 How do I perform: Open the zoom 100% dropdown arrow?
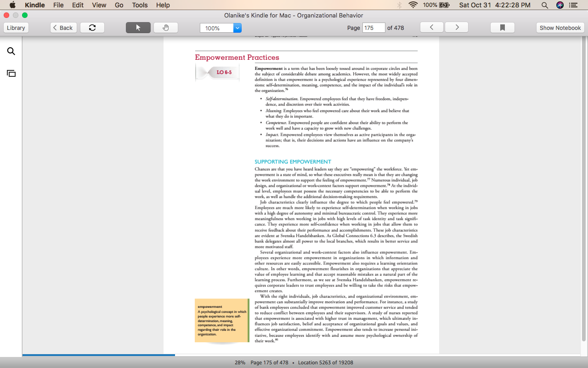[x=237, y=28]
